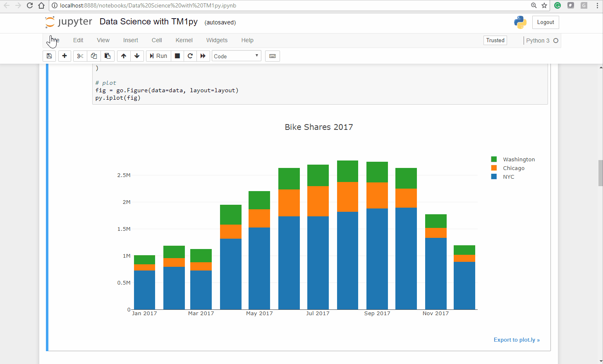Viewport: 603px width, 364px height.
Task: Save the notebook using the save icon
Action: 49,56
